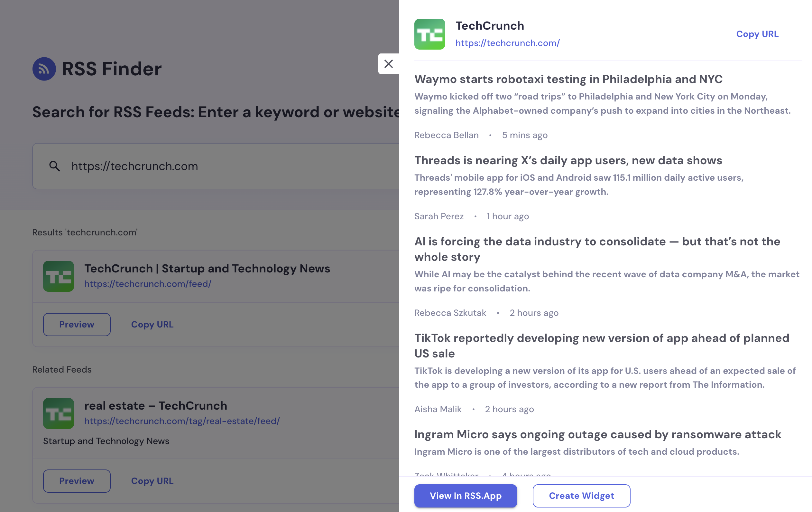Click the search magnifier icon
This screenshot has width=812, height=512.
tap(55, 166)
